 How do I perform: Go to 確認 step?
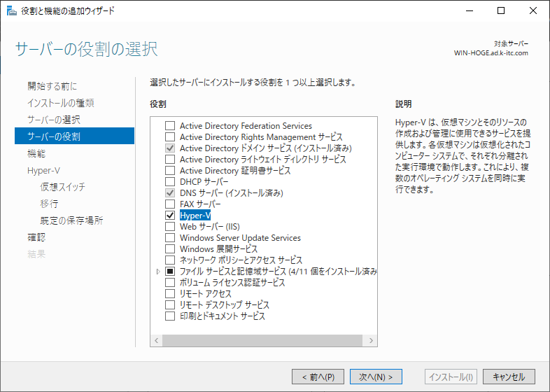point(36,237)
